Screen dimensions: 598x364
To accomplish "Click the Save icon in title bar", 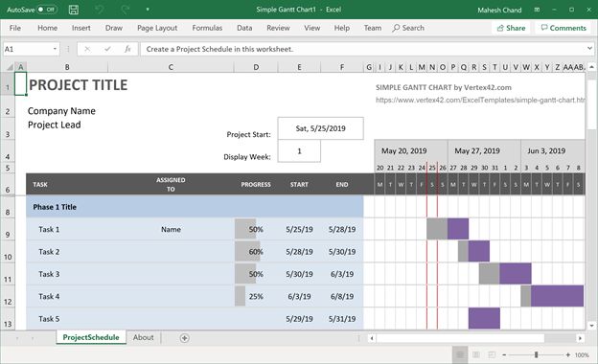I will click(x=74, y=10).
